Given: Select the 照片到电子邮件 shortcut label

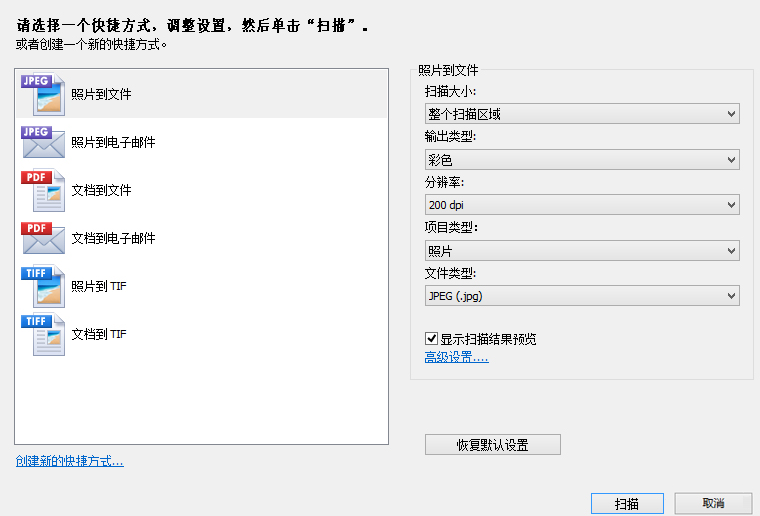Looking at the screenshot, I should pyautogui.click(x=113, y=142).
